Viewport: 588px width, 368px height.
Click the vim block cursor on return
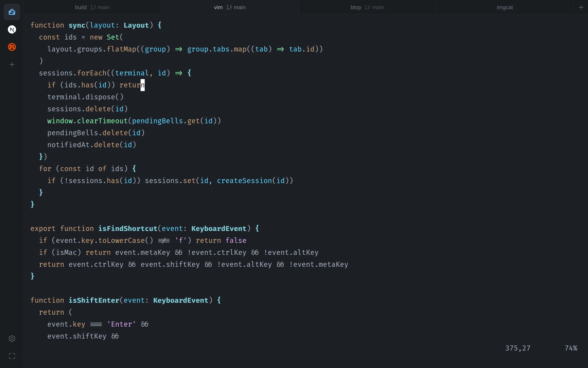[x=143, y=85]
